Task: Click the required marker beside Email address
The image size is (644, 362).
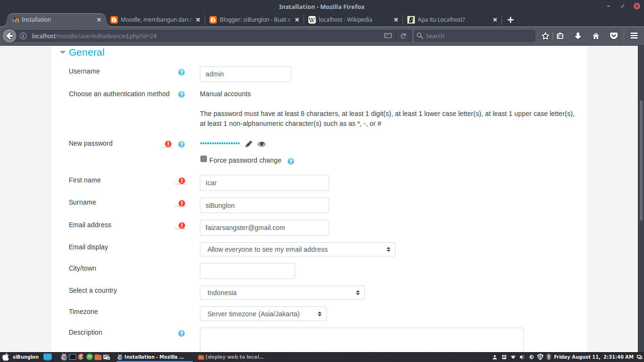Action: [182, 225]
